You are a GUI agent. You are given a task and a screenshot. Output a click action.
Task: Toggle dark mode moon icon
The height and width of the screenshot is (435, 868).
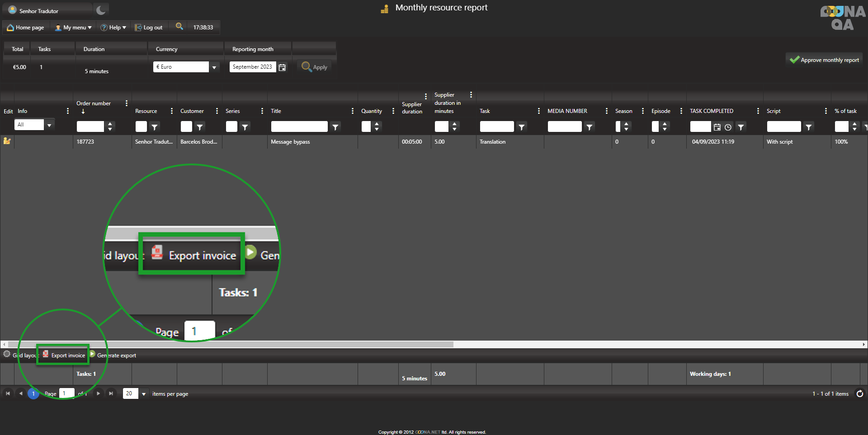point(101,10)
